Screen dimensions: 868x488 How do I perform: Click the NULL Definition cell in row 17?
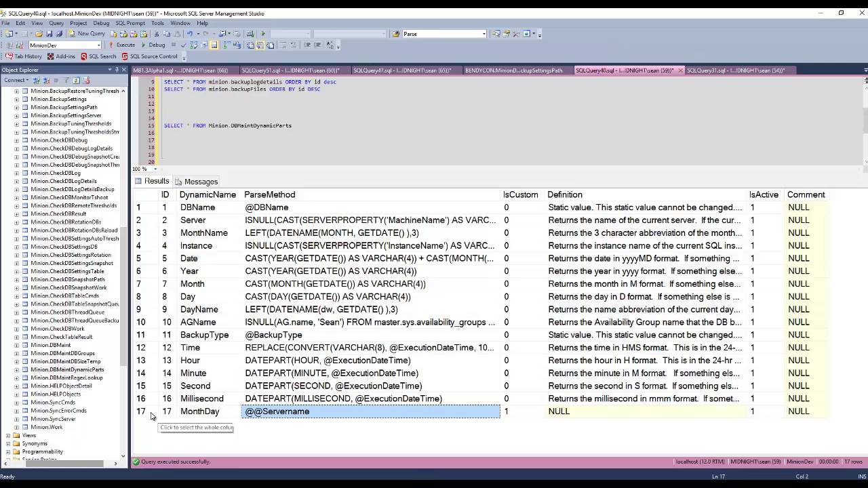tap(646, 411)
